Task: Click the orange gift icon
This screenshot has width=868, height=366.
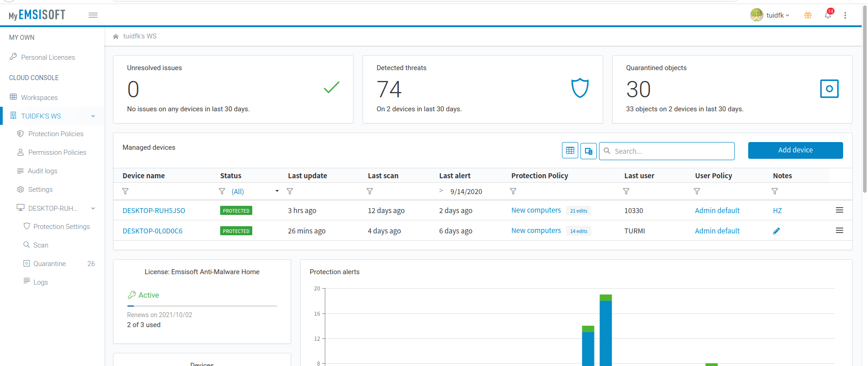Action: pyautogui.click(x=808, y=15)
